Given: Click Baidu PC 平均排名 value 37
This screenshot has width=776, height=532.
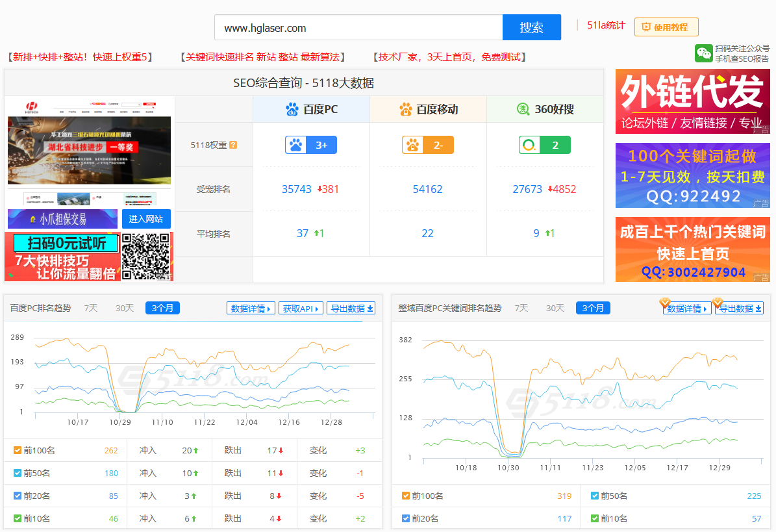Looking at the screenshot, I should pyautogui.click(x=303, y=234).
